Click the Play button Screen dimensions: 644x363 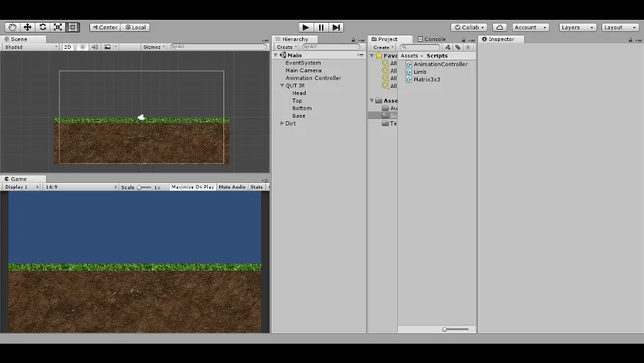point(306,27)
